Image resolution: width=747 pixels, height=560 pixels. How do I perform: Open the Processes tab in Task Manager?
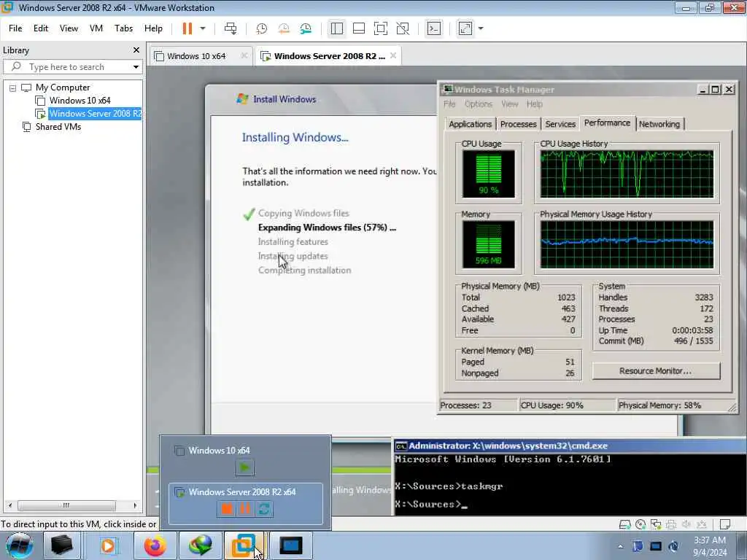[x=519, y=124]
